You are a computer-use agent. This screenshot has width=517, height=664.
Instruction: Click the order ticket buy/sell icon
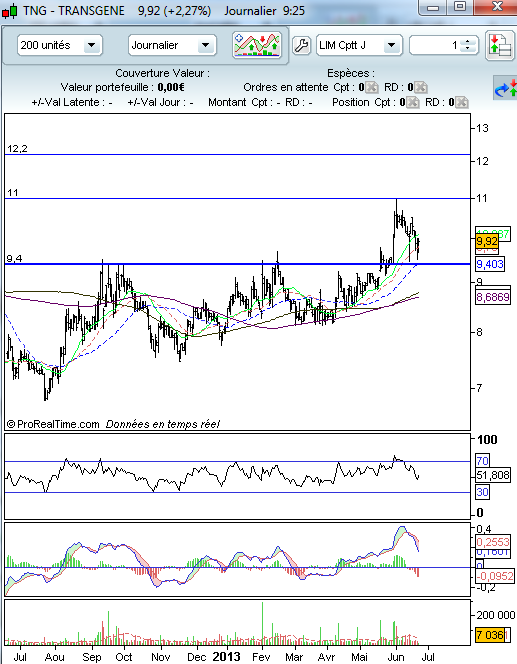tap(500, 45)
